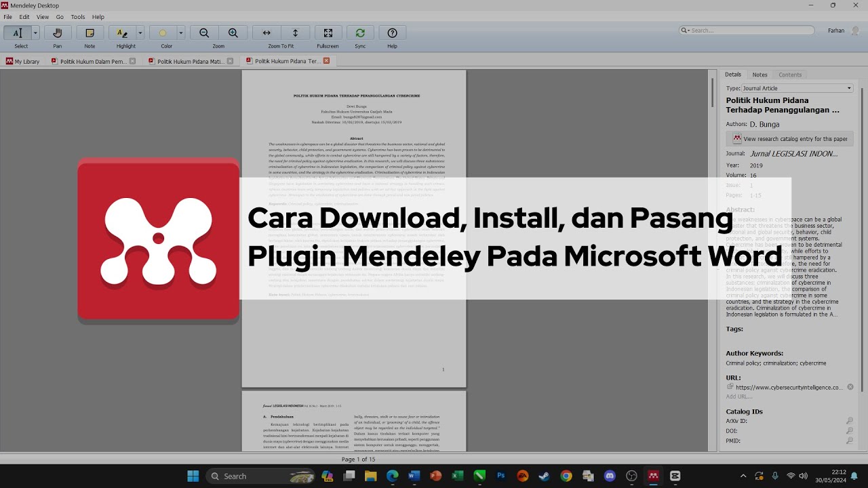Fit page to height arrow

pos(295,33)
